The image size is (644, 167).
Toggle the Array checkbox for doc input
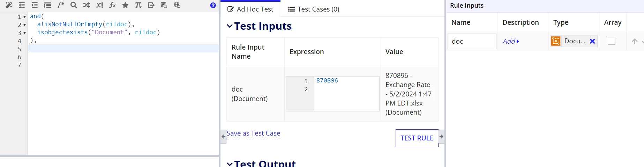tap(612, 41)
